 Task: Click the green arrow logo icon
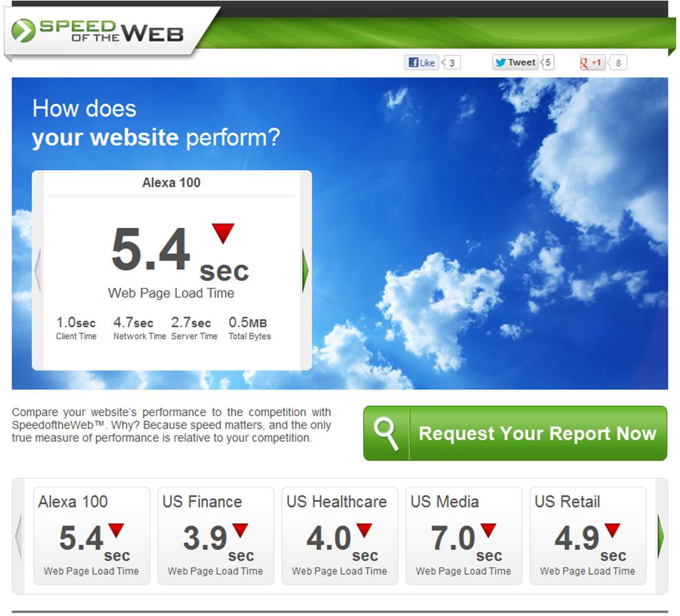23,30
